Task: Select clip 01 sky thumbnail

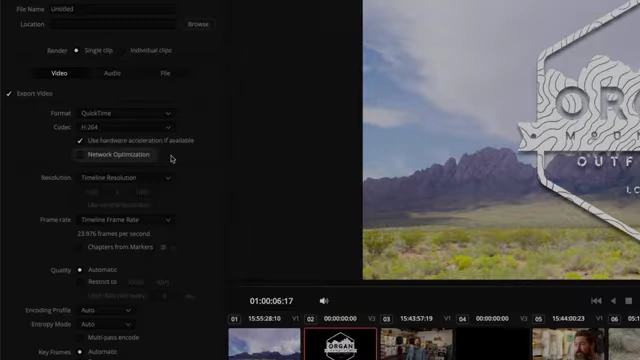Action: pos(264,344)
